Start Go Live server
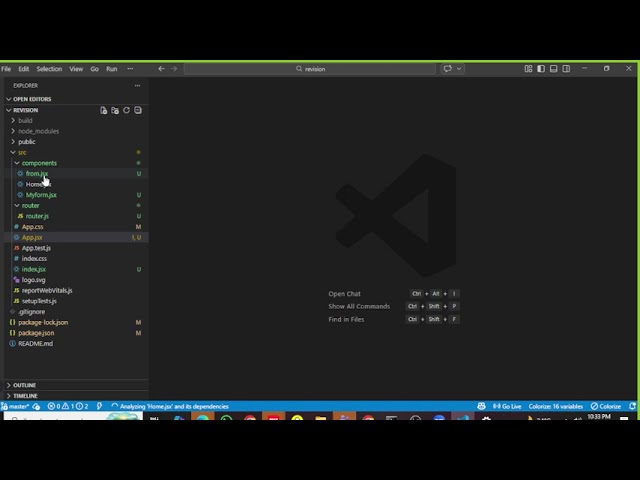 coord(507,407)
